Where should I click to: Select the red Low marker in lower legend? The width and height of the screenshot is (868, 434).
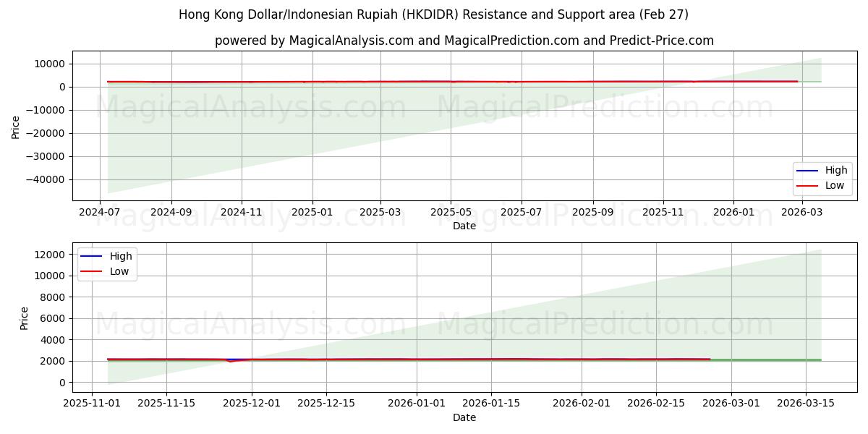pyautogui.click(x=92, y=271)
